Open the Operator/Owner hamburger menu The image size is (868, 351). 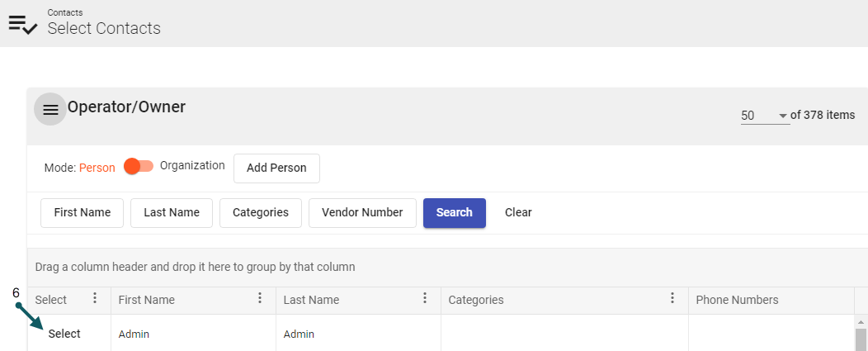tap(50, 110)
